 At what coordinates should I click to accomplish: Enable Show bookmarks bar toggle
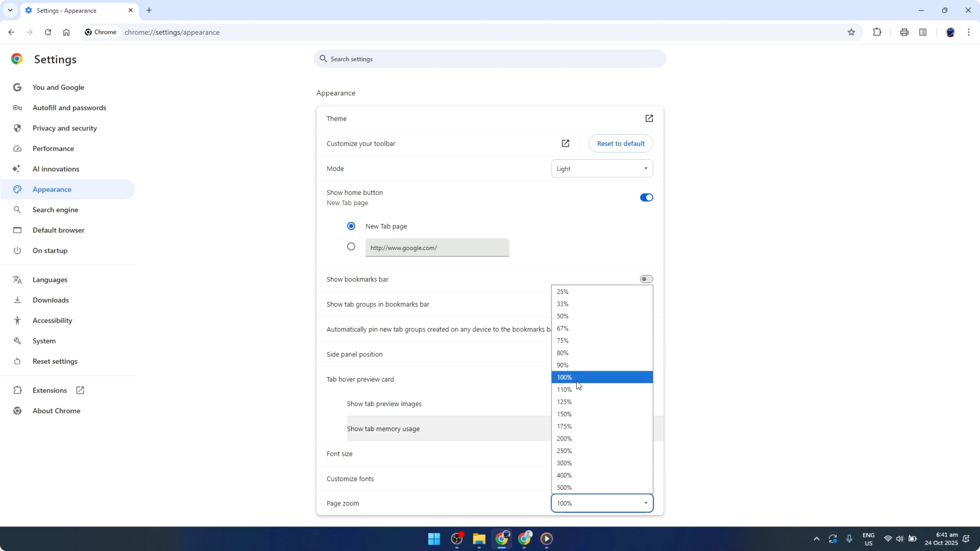[646, 279]
